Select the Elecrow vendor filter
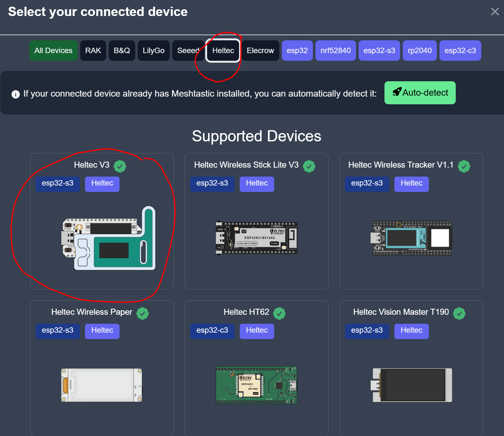Viewport: 504px width, 436px height. click(x=260, y=51)
